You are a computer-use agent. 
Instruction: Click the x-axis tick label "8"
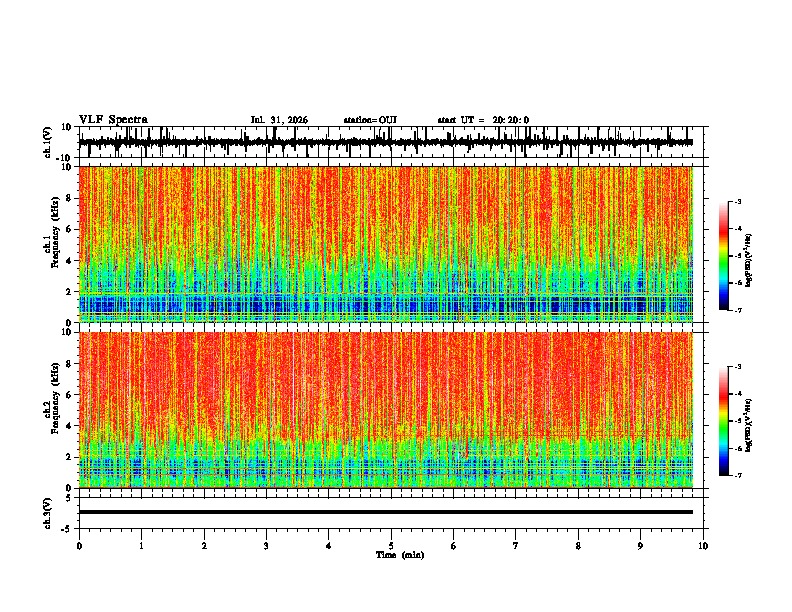(x=578, y=546)
